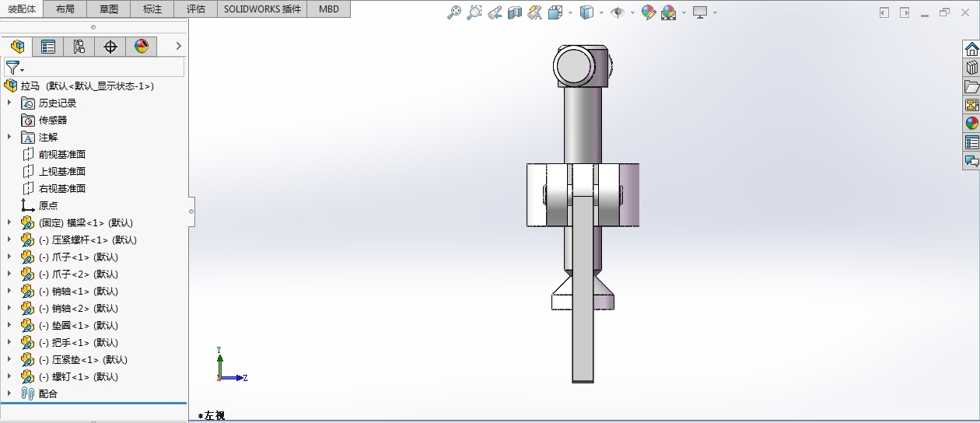Open SOLIDWORKS Resources home pane
The image size is (980, 423).
[971, 49]
